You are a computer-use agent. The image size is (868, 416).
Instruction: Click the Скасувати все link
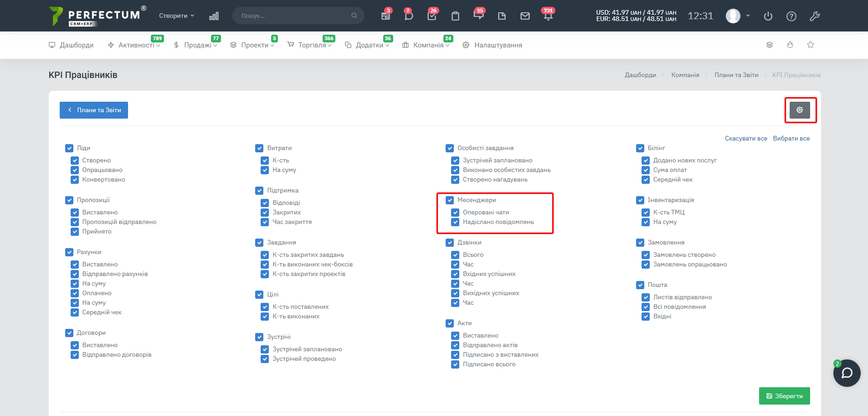click(x=746, y=139)
